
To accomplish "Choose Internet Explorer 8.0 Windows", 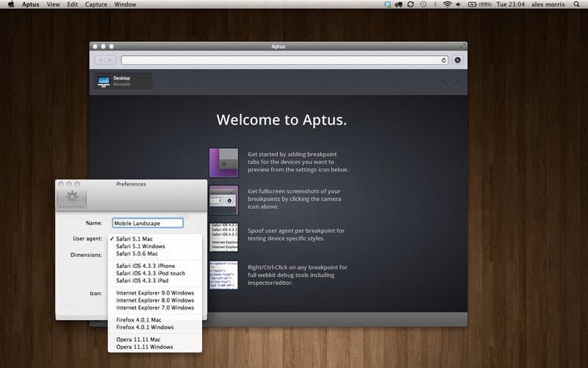I will 155,300.
